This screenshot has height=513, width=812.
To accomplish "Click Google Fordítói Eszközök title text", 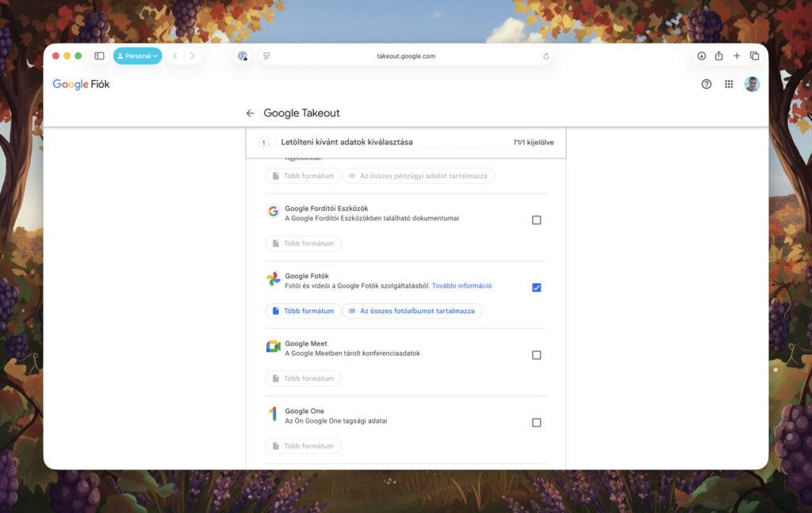I will click(x=326, y=208).
